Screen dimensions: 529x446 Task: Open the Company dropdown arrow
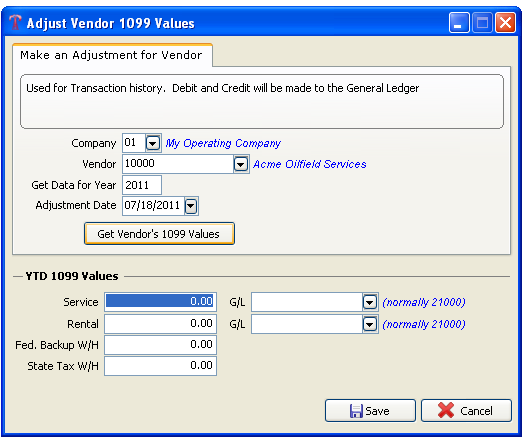pyautogui.click(x=153, y=143)
